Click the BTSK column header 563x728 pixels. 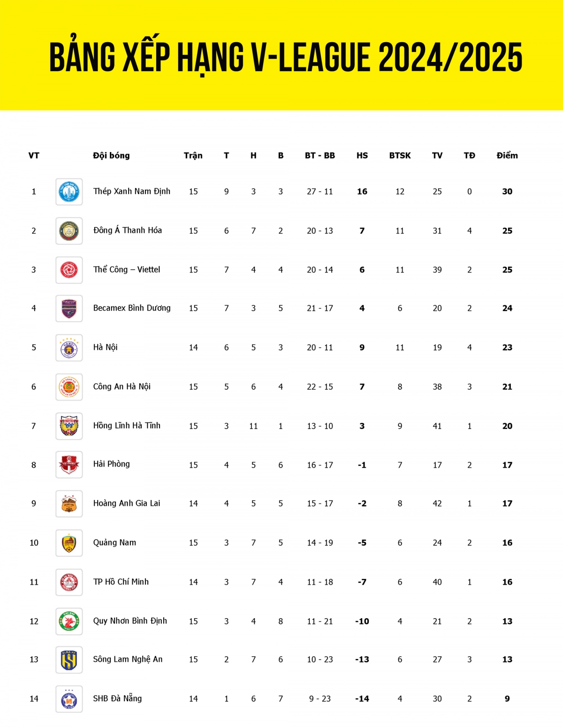pyautogui.click(x=400, y=156)
